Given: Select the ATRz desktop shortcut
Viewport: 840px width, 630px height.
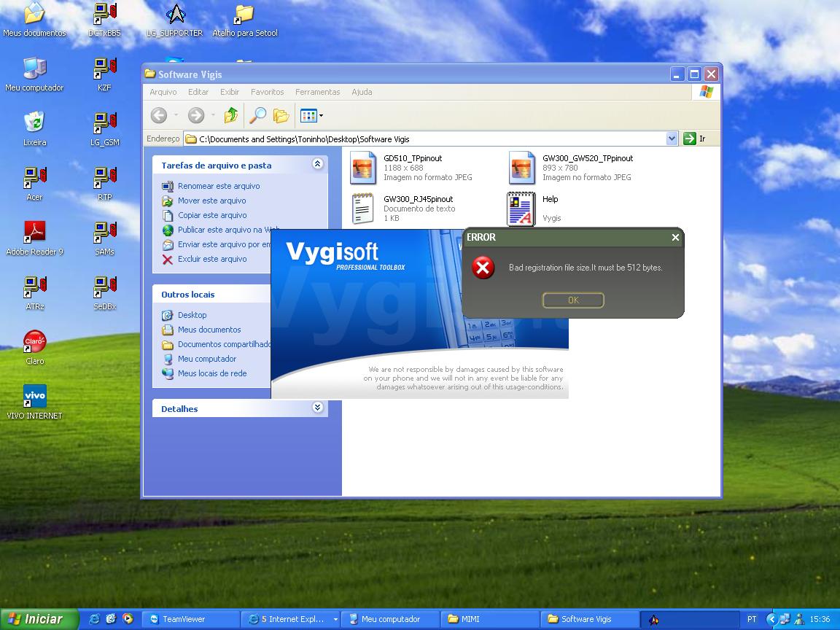Looking at the screenshot, I should click(34, 293).
